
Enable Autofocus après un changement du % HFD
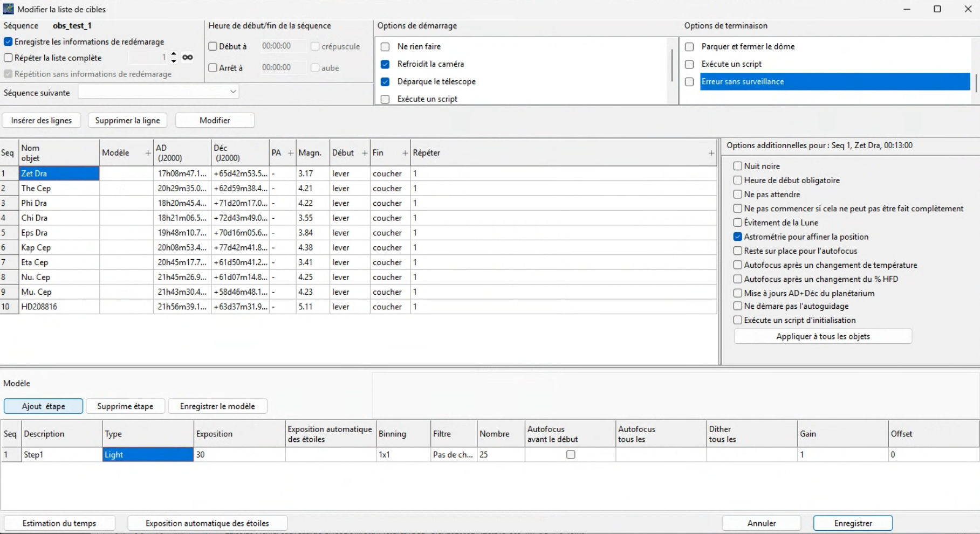point(738,279)
